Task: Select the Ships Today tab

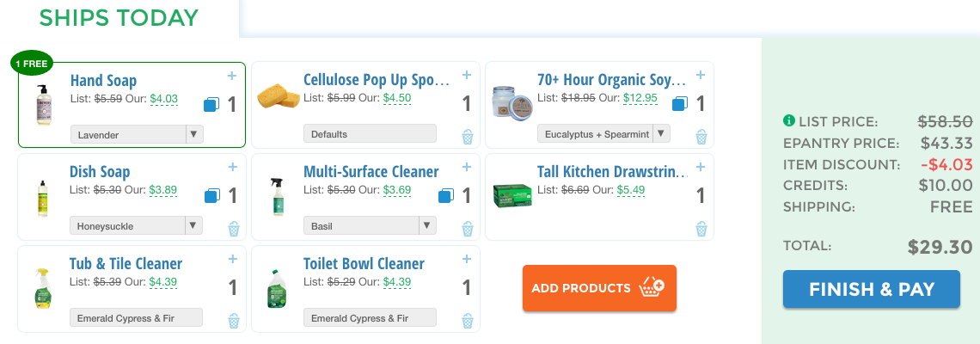Action: pyautogui.click(x=119, y=17)
